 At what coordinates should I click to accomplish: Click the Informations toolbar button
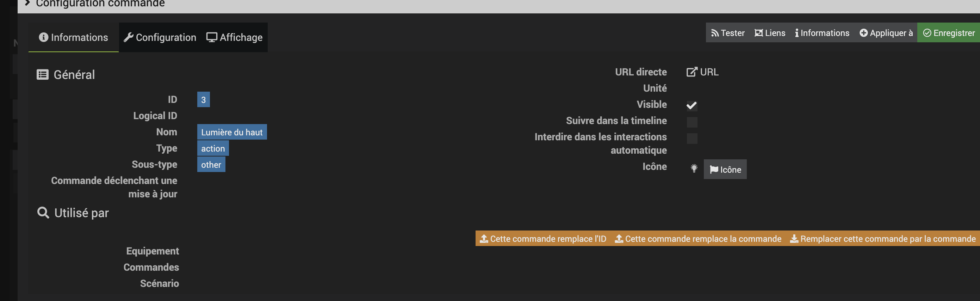point(822,33)
